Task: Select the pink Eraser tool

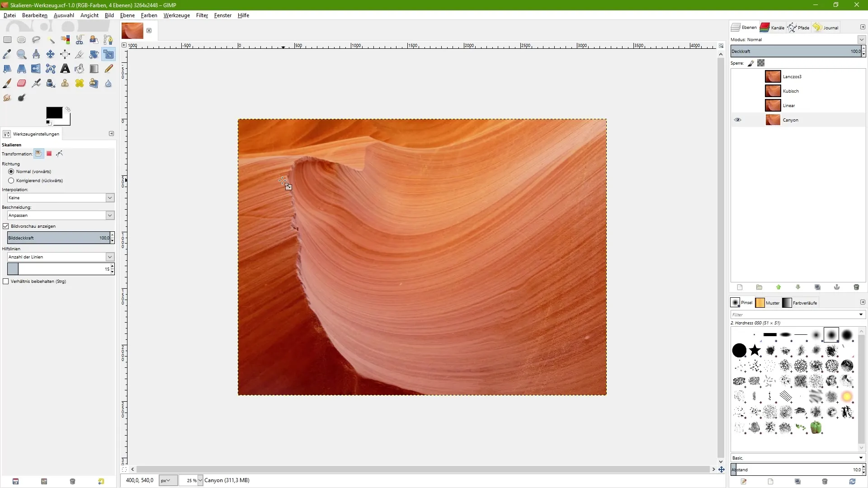Action: coord(22,83)
